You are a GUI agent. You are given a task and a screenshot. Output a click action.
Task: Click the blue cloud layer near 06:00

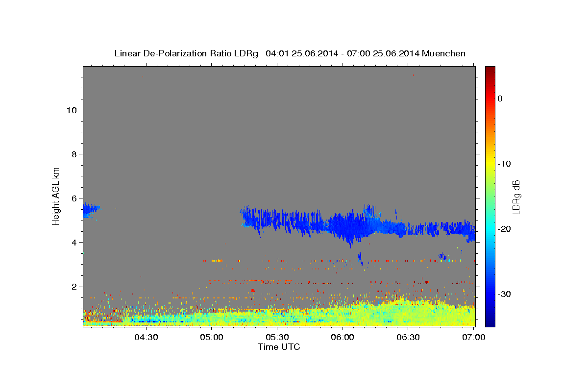pyautogui.click(x=350, y=226)
